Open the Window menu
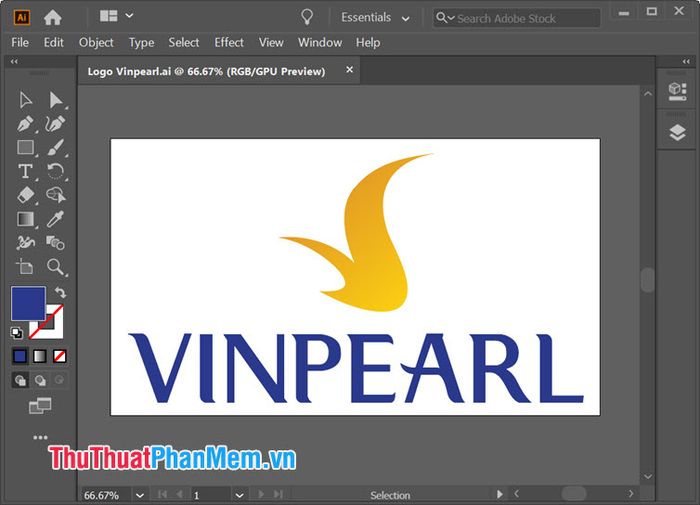The image size is (700, 505). (320, 42)
